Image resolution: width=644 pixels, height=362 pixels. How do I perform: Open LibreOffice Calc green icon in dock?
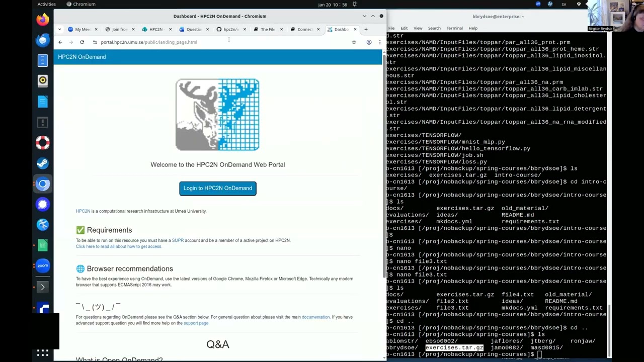(x=43, y=245)
